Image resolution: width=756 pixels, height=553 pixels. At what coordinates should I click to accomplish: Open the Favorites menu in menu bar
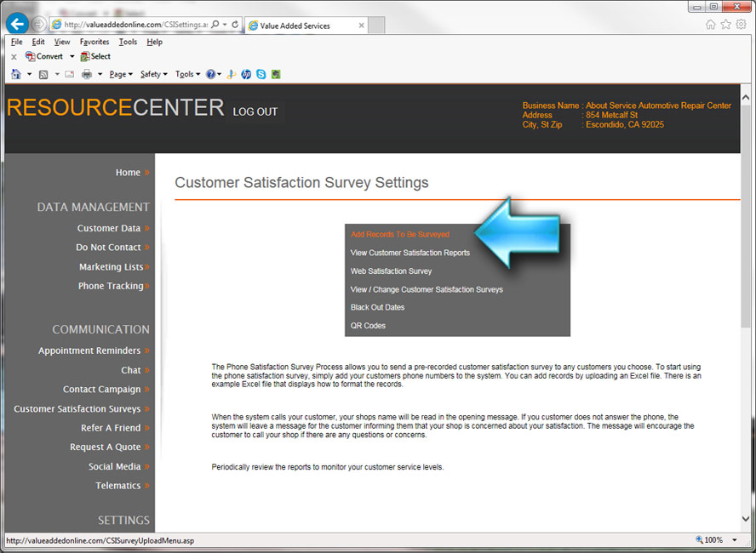(94, 42)
